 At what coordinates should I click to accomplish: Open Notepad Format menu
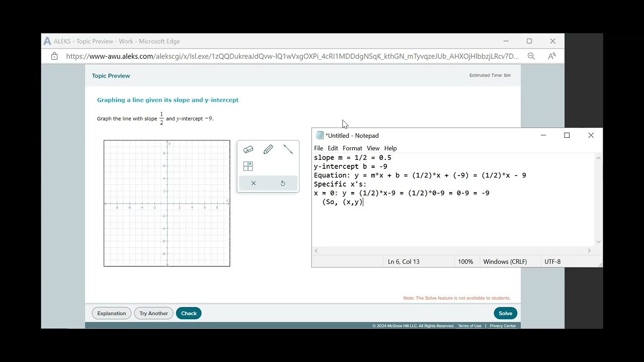point(352,148)
